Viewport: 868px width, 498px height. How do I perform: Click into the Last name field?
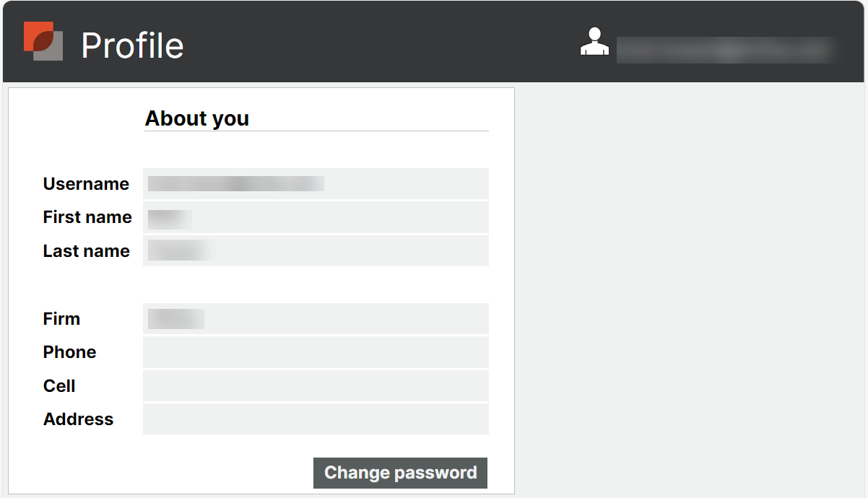(x=316, y=251)
